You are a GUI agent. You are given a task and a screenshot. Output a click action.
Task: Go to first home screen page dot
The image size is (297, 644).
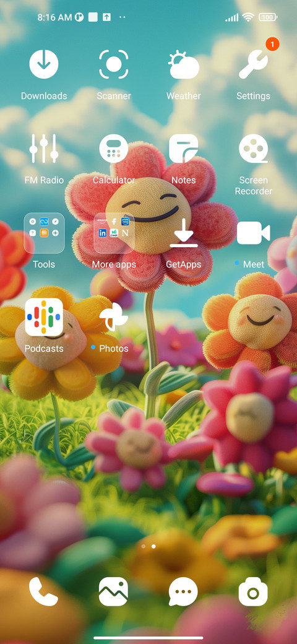(x=143, y=547)
